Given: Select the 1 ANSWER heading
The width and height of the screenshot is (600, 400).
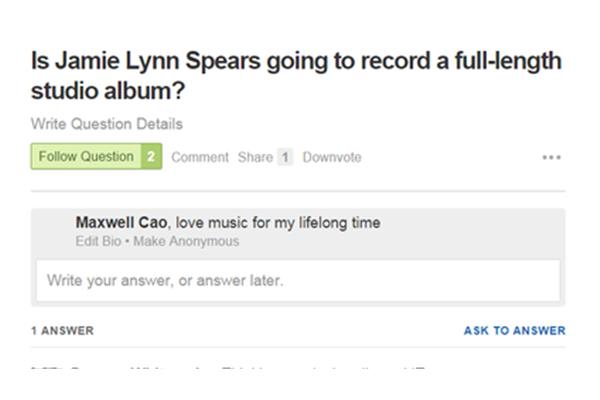Looking at the screenshot, I should coord(62,330).
